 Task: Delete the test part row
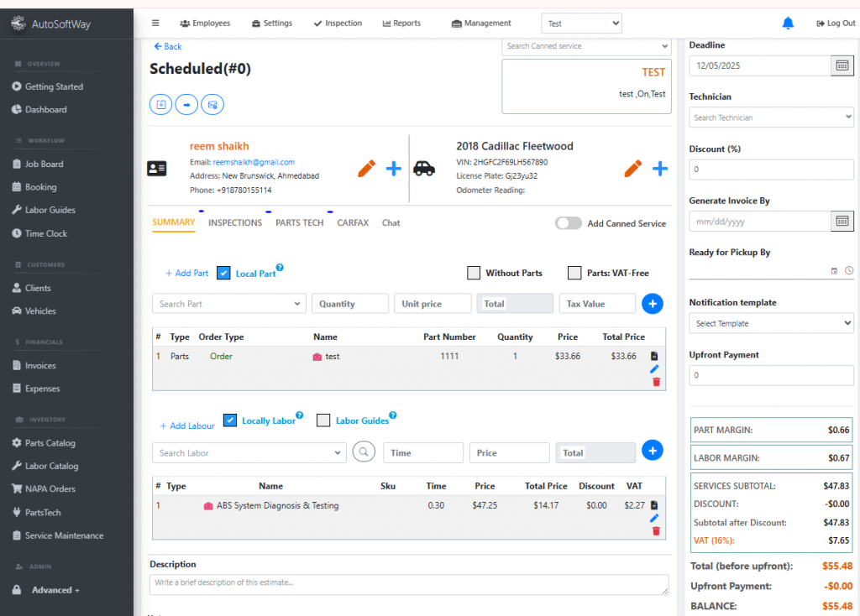pos(656,382)
